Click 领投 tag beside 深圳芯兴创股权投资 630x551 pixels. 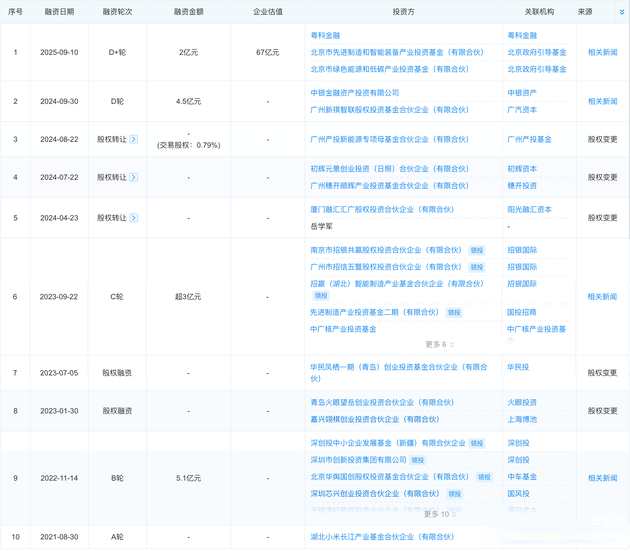click(455, 494)
